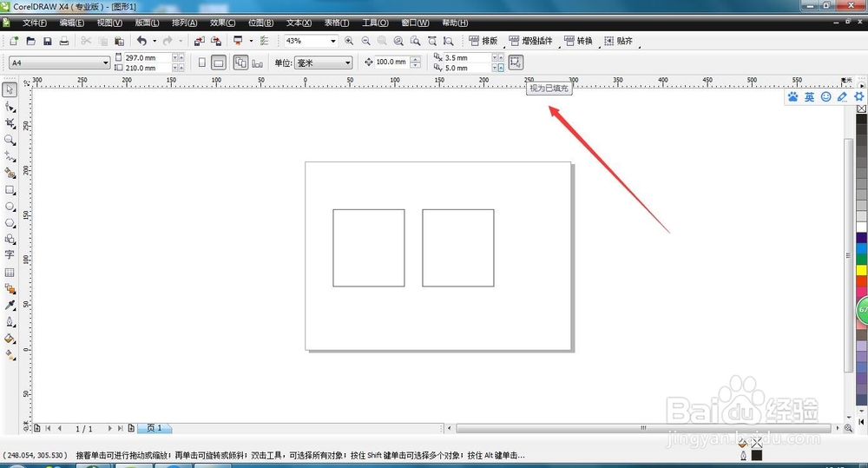Toggle apply layout to all pages

(x=240, y=63)
